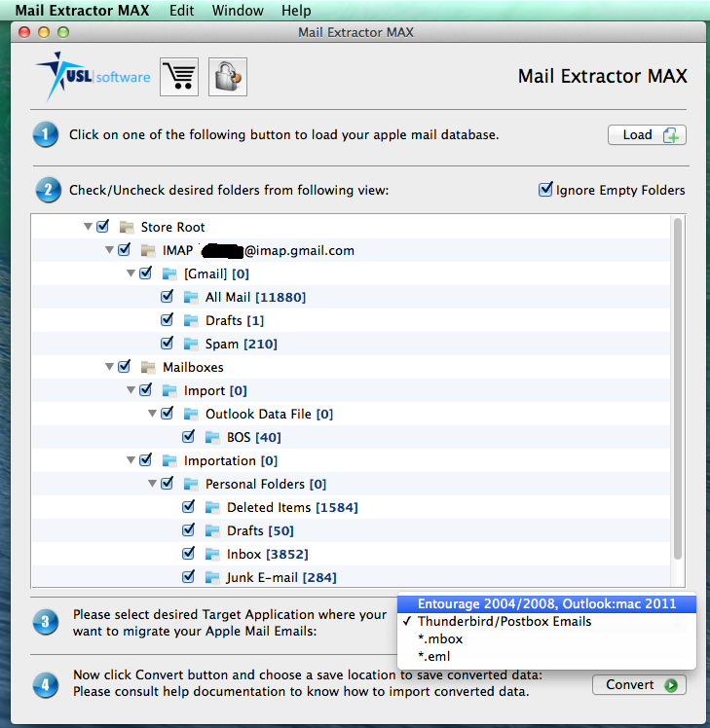
Task: Collapse the Import [0] node
Action: click(x=131, y=390)
